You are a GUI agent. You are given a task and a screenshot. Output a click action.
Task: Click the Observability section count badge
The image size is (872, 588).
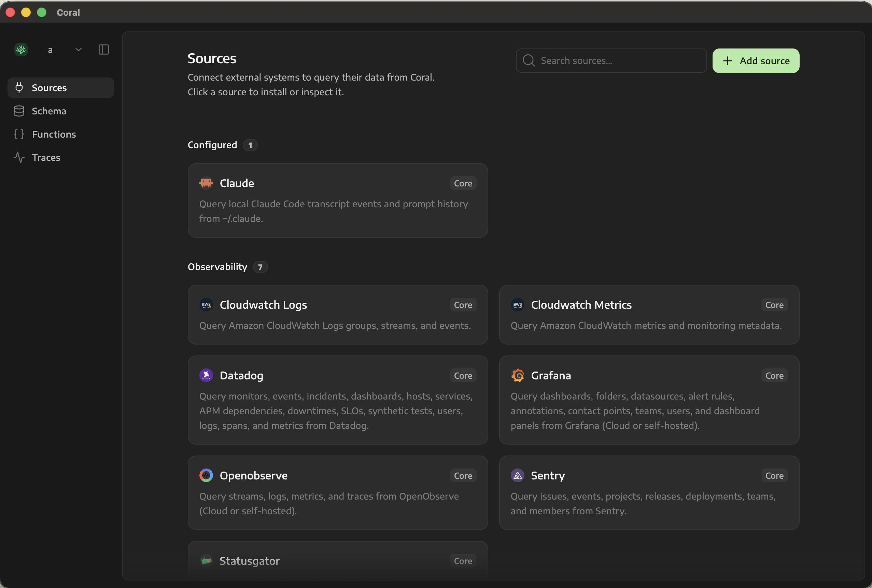point(260,267)
